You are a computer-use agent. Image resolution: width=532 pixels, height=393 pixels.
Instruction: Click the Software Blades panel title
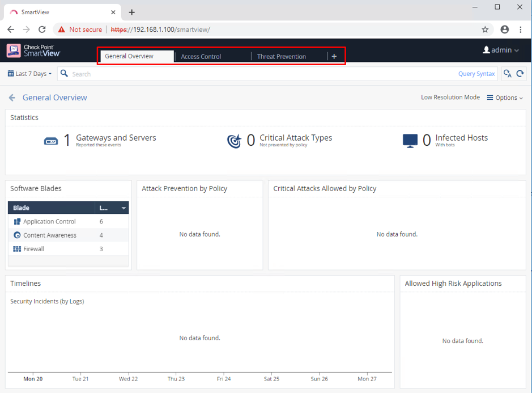point(36,188)
